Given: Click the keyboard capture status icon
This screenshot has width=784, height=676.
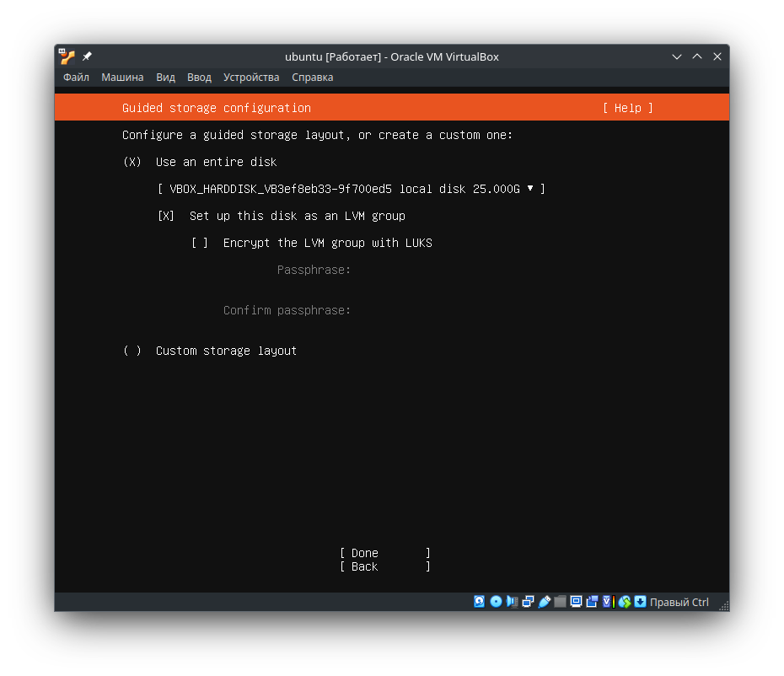Looking at the screenshot, I should [x=641, y=602].
